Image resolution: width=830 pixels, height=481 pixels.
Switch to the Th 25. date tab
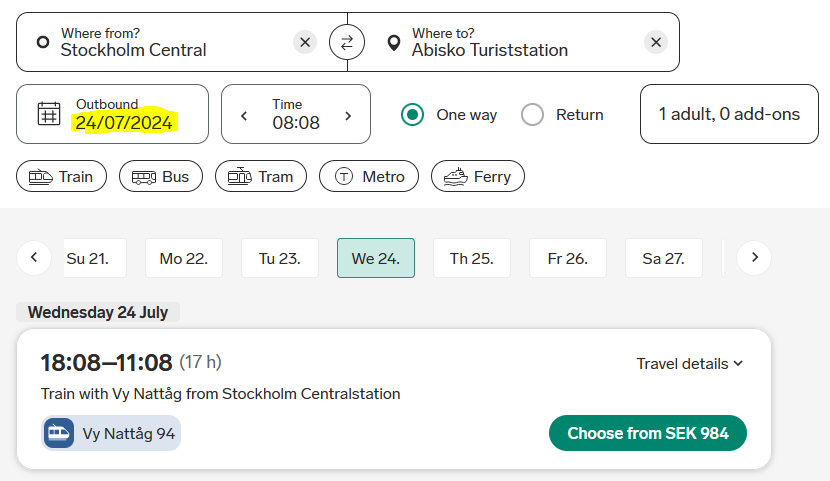tap(472, 258)
